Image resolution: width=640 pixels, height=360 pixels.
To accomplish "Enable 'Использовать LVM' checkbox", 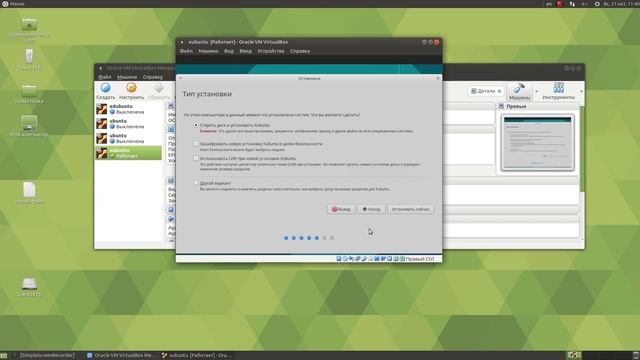I will [x=196, y=158].
